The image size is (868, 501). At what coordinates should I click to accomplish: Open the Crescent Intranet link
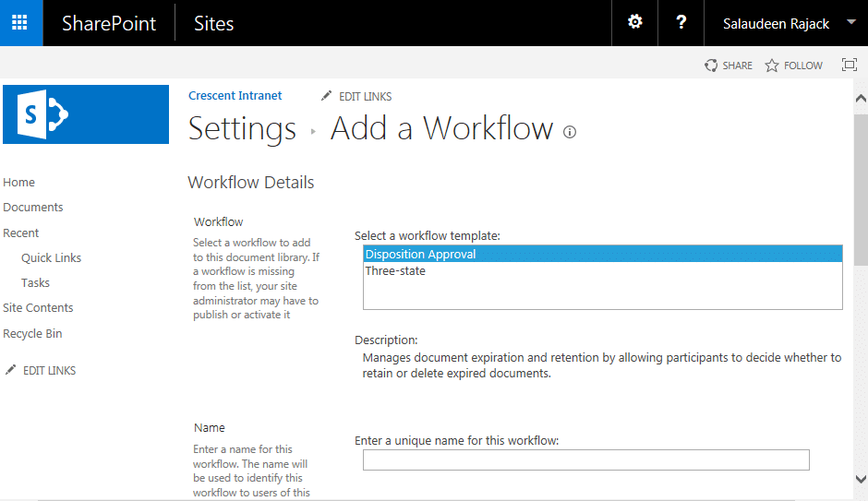click(x=235, y=96)
